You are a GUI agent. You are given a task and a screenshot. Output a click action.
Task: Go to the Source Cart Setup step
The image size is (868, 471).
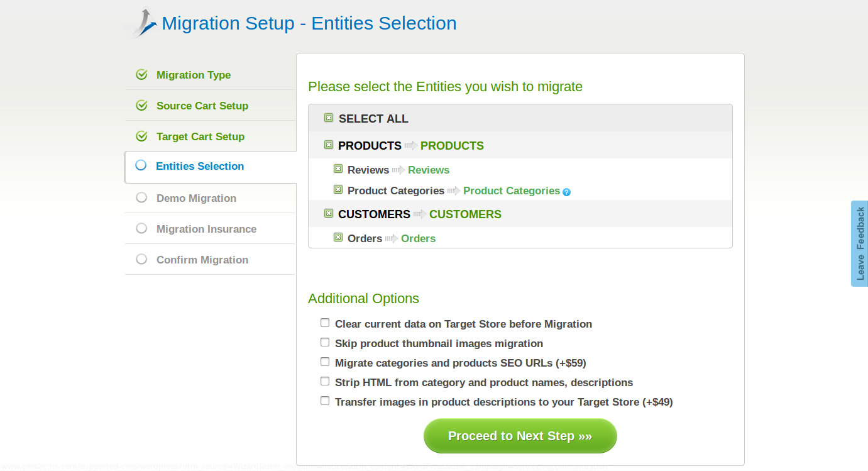(202, 106)
